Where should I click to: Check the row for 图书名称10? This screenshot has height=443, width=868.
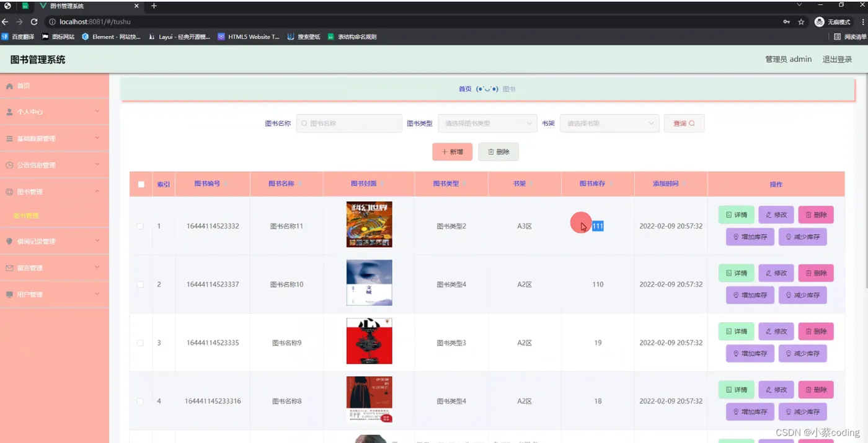[x=140, y=284]
